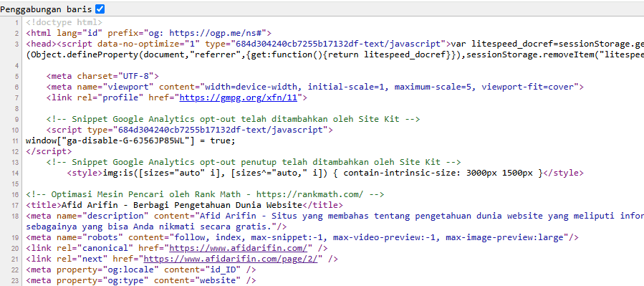Uncheck the Penggabungan baris checkbox
The image size is (644, 286).
100,9
